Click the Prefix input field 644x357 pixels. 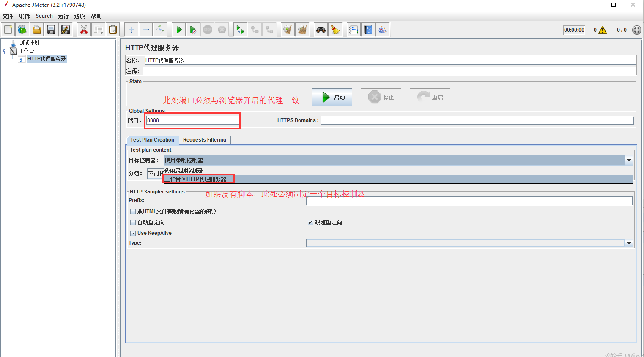(469, 201)
